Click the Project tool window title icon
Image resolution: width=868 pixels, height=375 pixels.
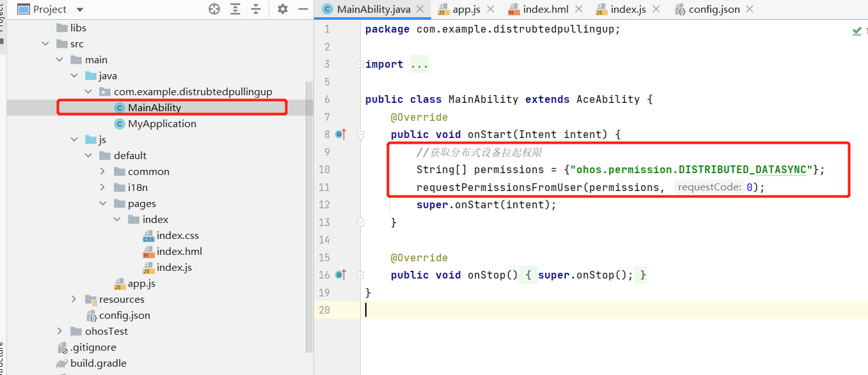tap(24, 9)
